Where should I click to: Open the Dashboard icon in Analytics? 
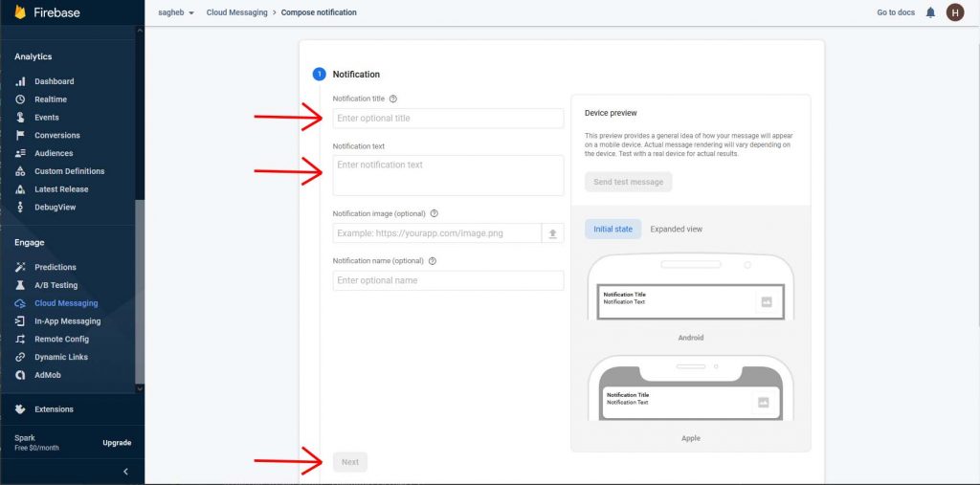tap(21, 81)
